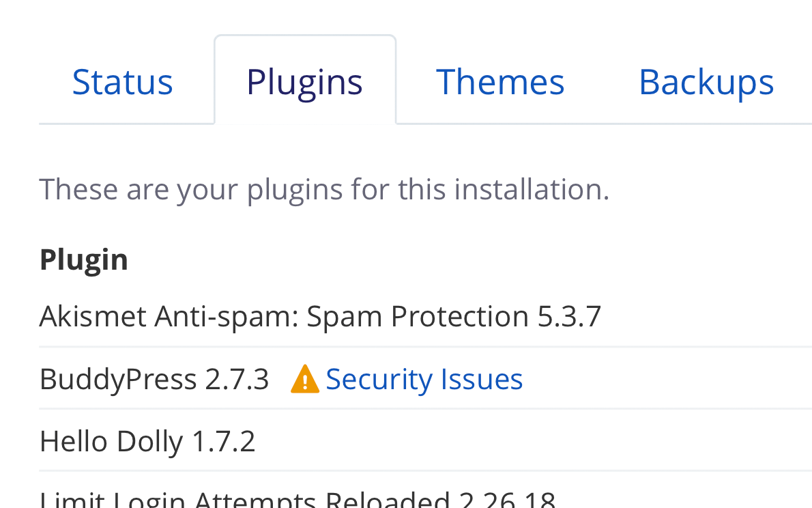
Task: Click the Akismet version number 5.3.7
Action: [x=569, y=316]
